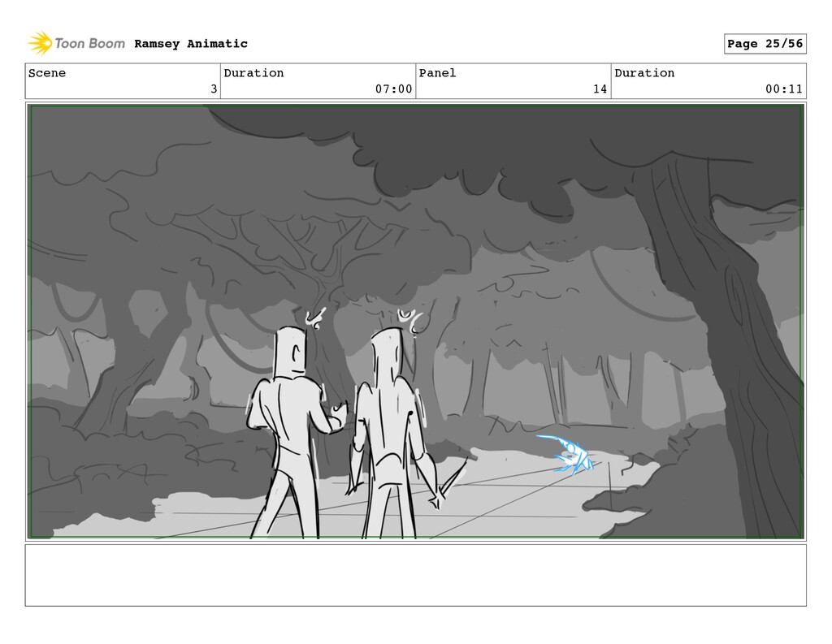
Task: Click the storyboard panel thumbnail image
Action: 416,322
